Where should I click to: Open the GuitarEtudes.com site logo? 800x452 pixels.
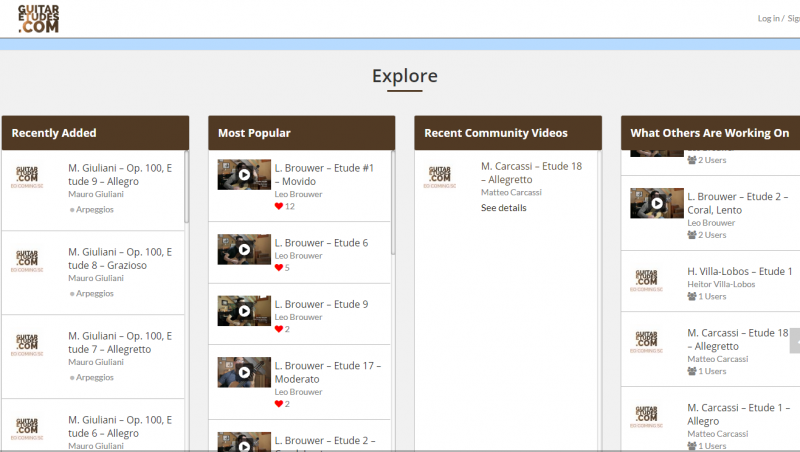click(x=38, y=19)
